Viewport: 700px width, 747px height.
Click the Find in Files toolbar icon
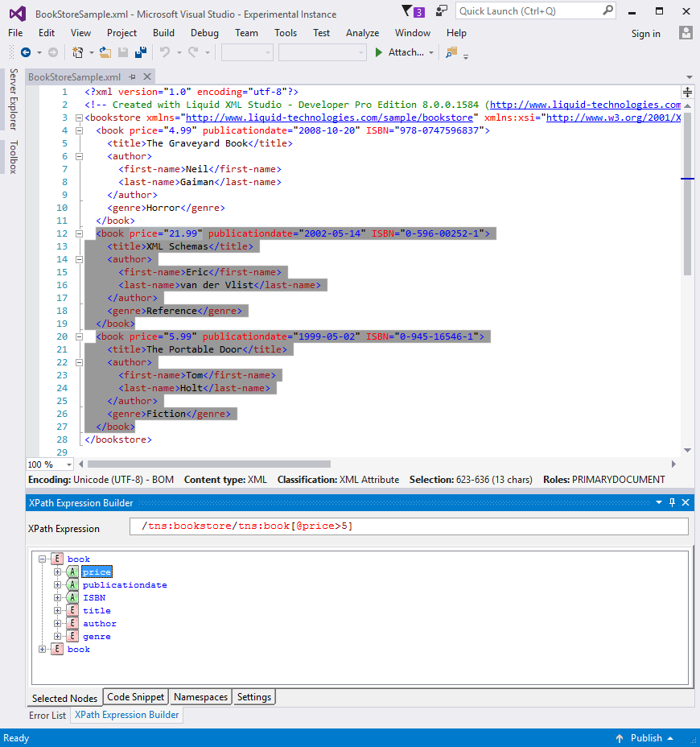451,52
